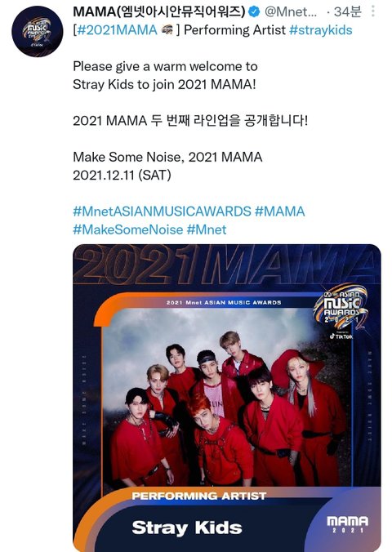Image resolution: width=392 pixels, height=552 pixels.
Task: Click the Stray Kids name caption
Action: coord(187,528)
